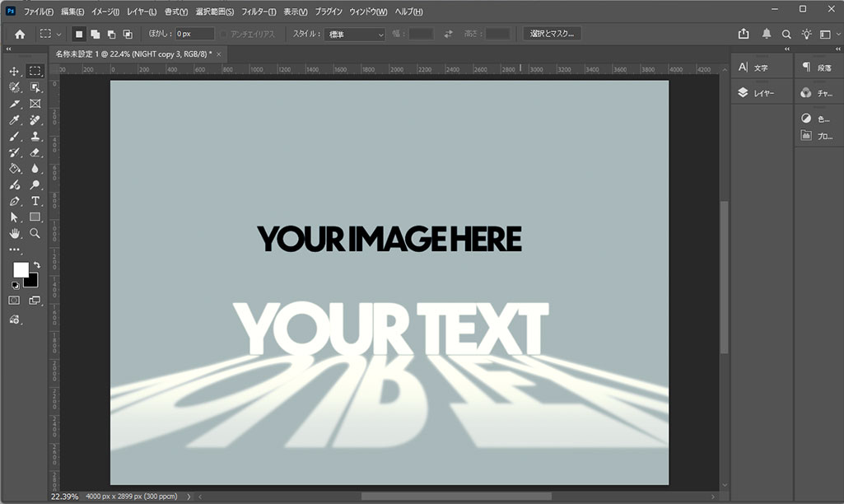Select the Eyedropper tool

point(14,120)
